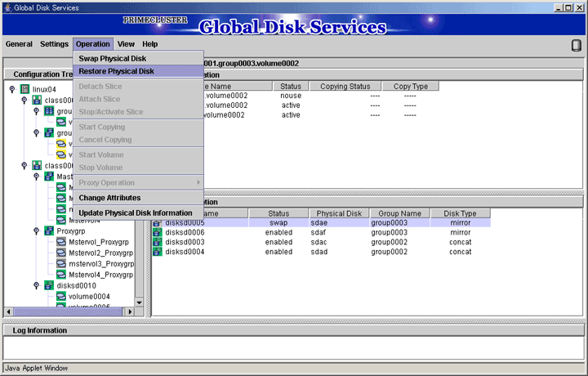588x376 pixels.
Task: Sort by Disk Type column header
Action: pyautogui.click(x=460, y=213)
